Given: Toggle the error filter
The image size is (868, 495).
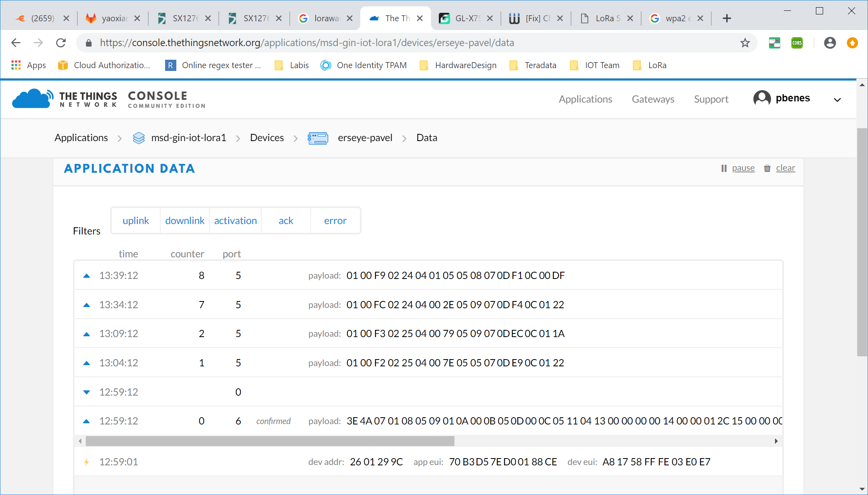Looking at the screenshot, I should click(x=335, y=220).
